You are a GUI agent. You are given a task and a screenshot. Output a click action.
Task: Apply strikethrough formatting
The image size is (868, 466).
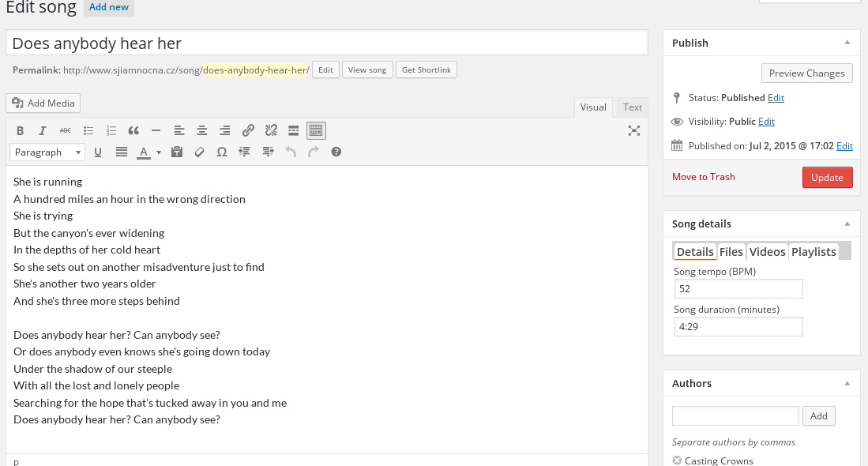tap(66, 130)
